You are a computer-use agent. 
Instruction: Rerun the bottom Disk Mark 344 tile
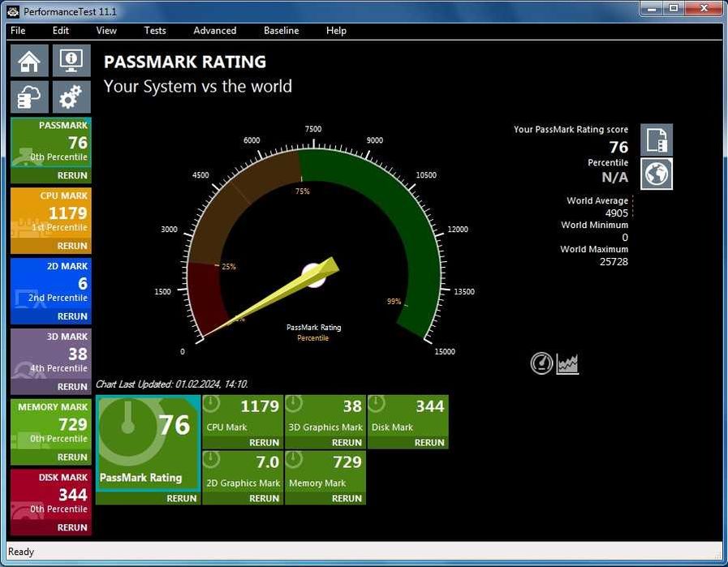coord(429,443)
